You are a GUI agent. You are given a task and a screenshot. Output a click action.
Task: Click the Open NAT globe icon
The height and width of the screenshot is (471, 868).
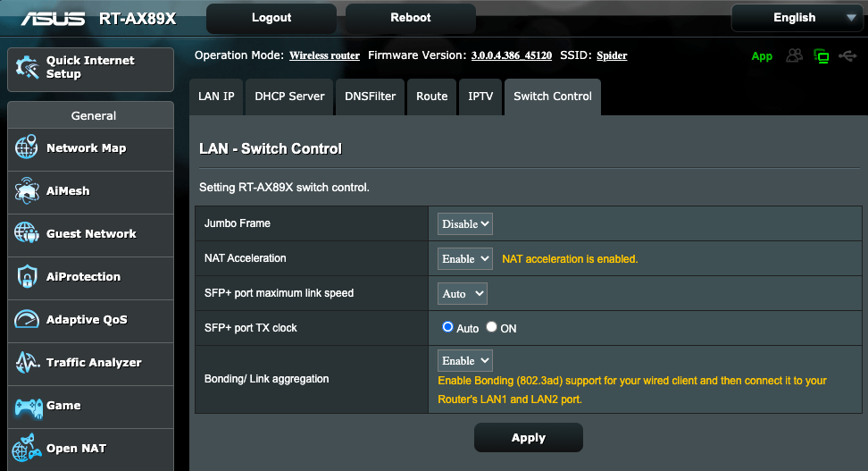click(x=27, y=448)
